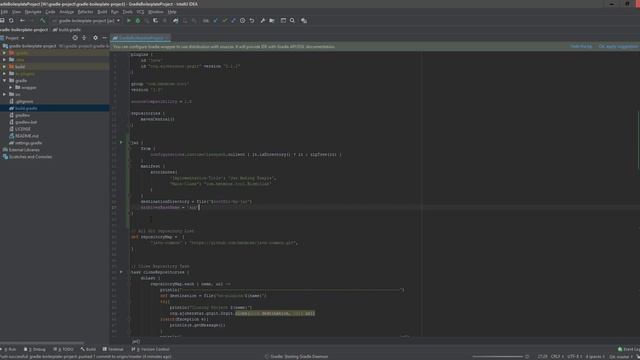Image resolution: width=640 pixels, height=360 pixels.
Task: Click the Back navigation arrow
Action: 22,20
